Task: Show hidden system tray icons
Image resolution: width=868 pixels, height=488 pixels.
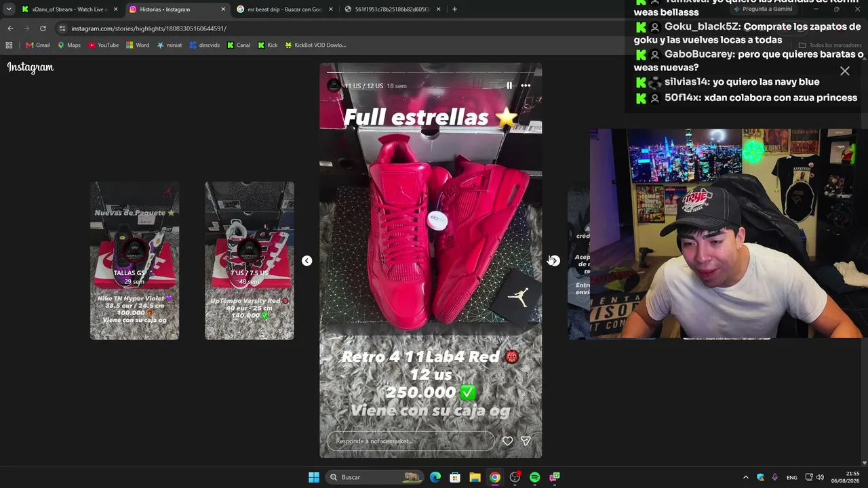Action: [x=746, y=477]
